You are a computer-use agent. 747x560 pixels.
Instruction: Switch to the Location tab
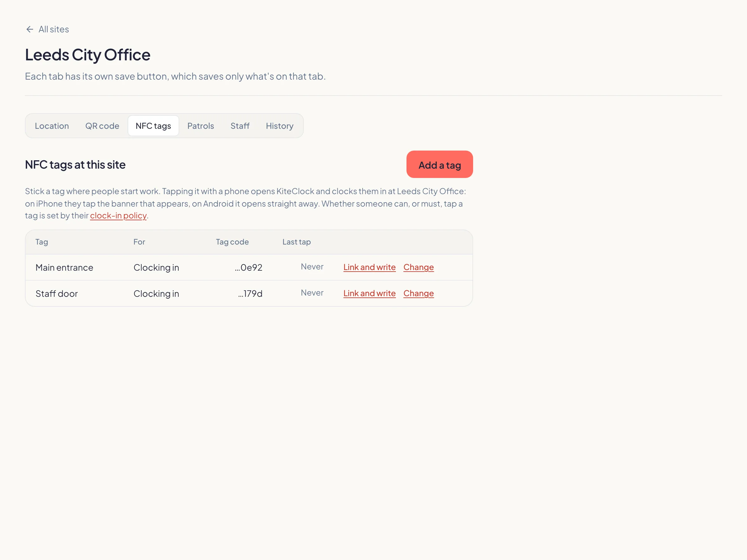pyautogui.click(x=52, y=126)
